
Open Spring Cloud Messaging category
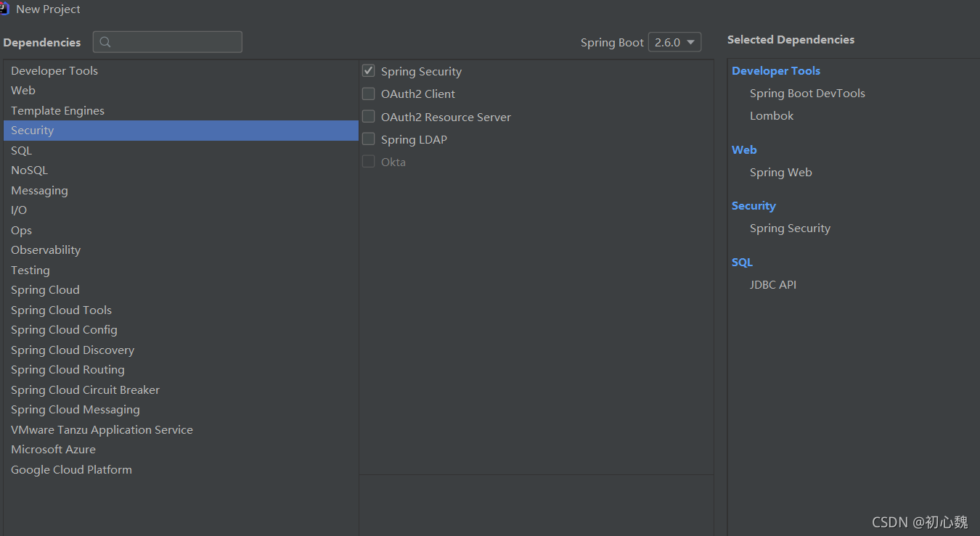point(181,410)
